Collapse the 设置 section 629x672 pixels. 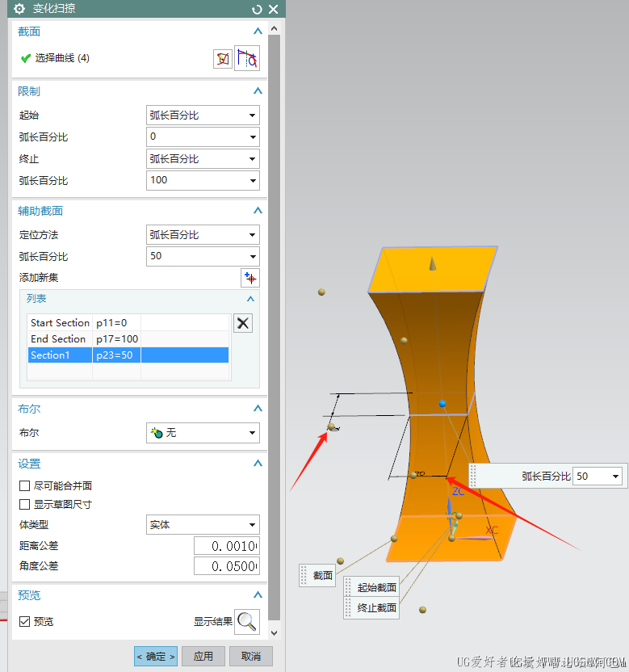click(258, 464)
